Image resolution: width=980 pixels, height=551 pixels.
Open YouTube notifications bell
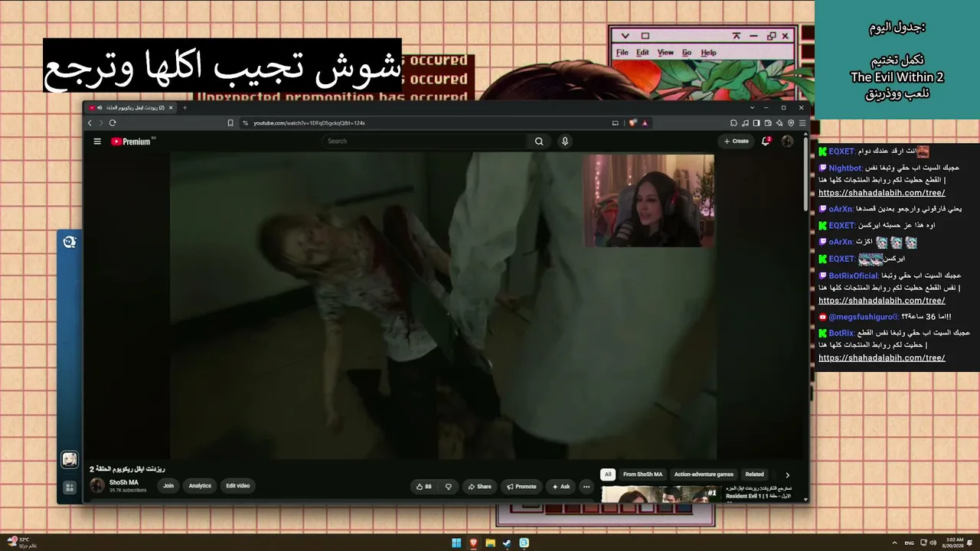(766, 142)
